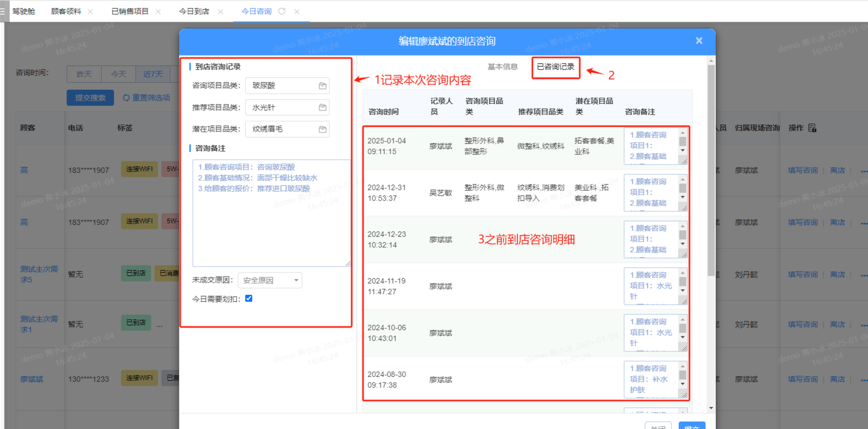
Task: Uncheck the 今日需要划扣 checkbox
Action: coord(249,299)
